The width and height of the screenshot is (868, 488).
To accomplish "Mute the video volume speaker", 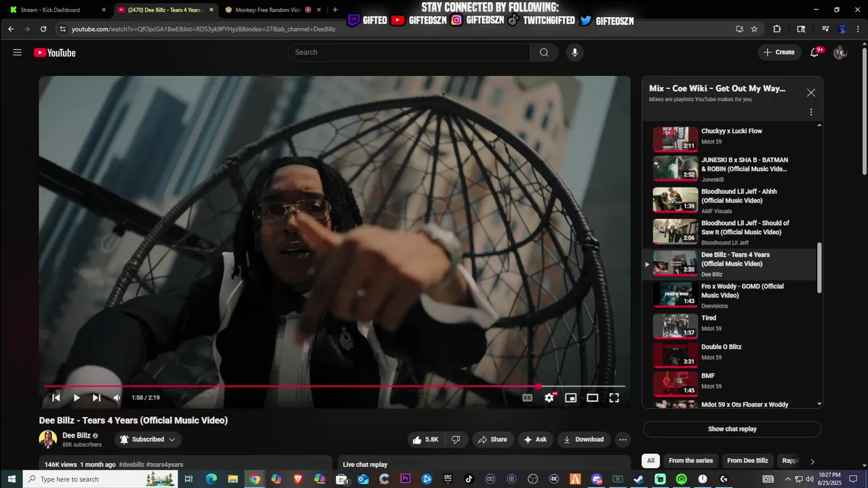I will pos(117,398).
